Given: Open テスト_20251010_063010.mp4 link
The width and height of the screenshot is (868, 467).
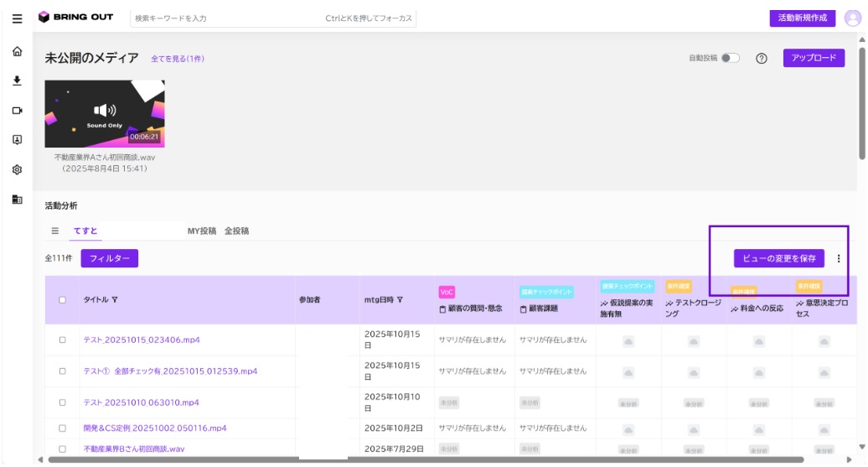Looking at the screenshot, I should (x=141, y=402).
